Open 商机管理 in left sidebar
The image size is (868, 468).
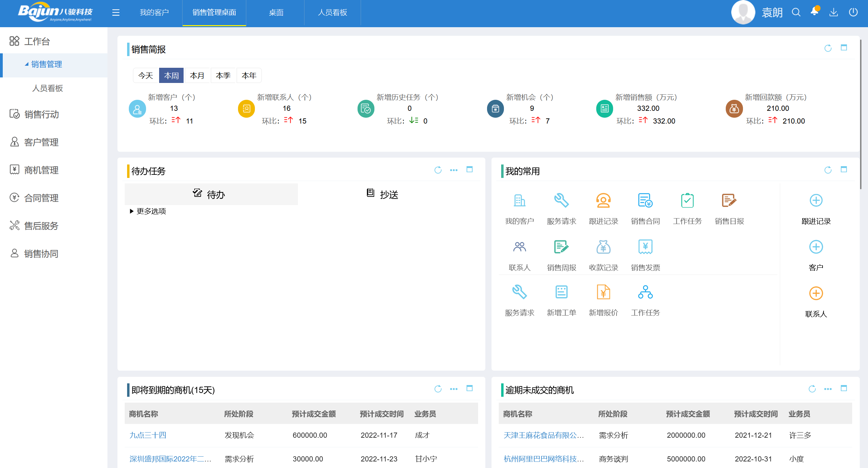point(41,170)
